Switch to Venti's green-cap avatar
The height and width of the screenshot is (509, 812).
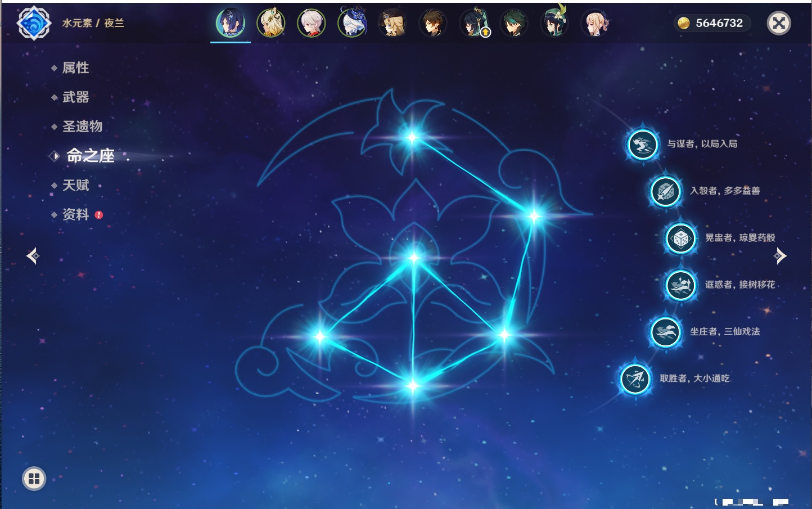[x=554, y=23]
